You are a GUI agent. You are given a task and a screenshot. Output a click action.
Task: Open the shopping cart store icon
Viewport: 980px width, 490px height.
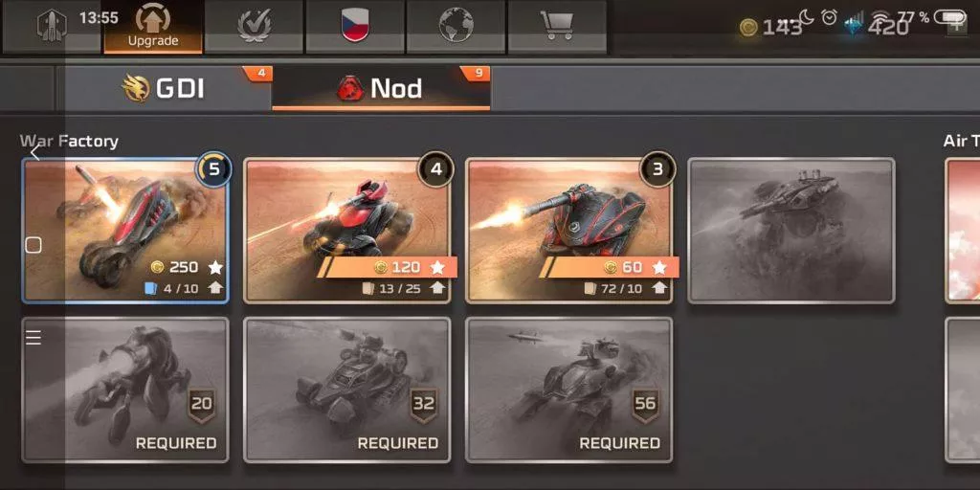[557, 26]
